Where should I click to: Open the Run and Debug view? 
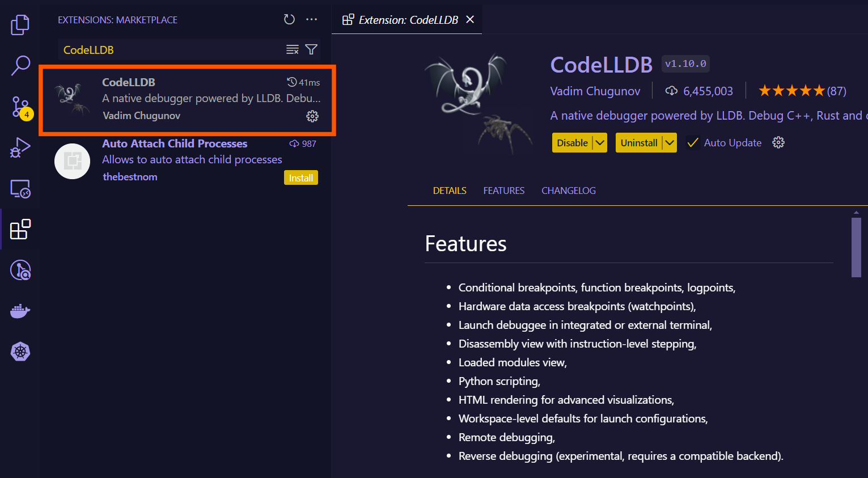click(20, 147)
